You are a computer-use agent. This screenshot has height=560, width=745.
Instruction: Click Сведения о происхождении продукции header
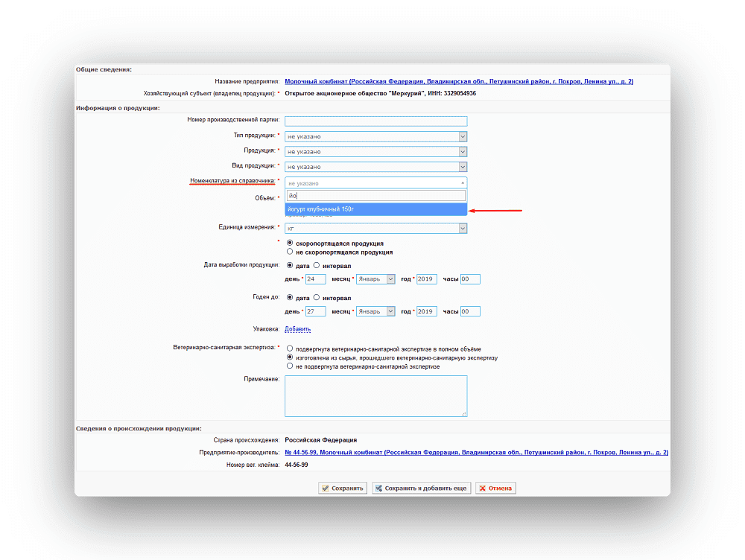point(139,428)
